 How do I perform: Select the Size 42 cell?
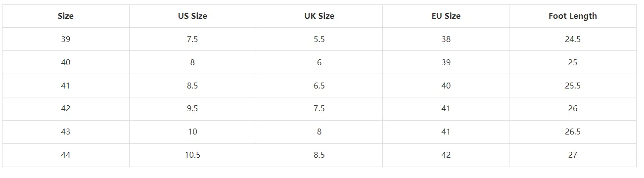pos(66,108)
